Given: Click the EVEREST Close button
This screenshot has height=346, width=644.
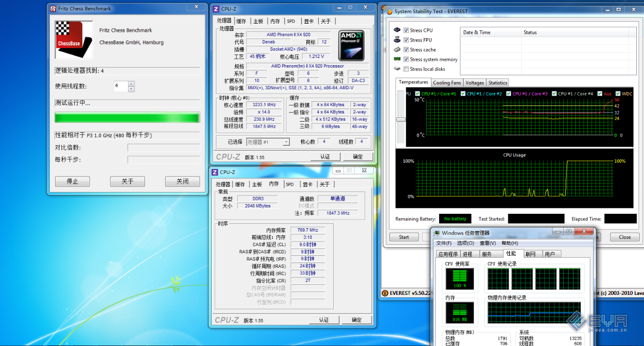Looking at the screenshot, I should point(625,237).
